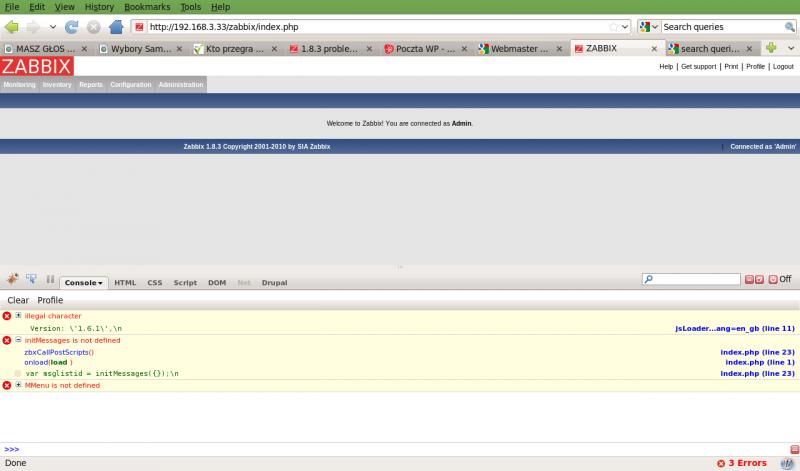Open the Edit menu
Image resolution: width=800 pixels, height=471 pixels.
(37, 7)
